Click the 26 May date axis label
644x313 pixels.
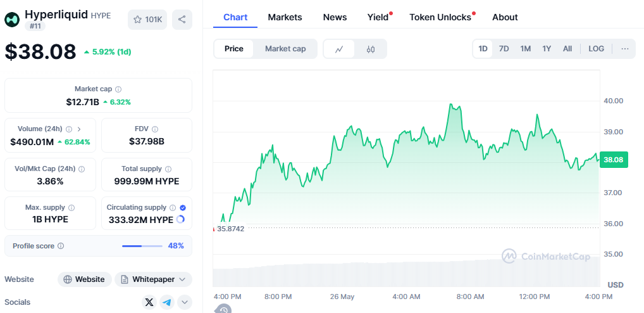click(342, 297)
